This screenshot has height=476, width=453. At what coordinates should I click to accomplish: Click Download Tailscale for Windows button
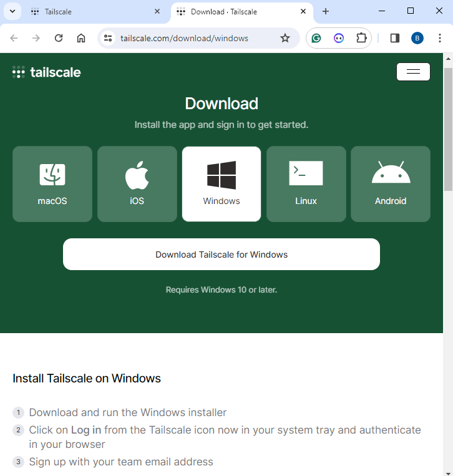click(222, 255)
